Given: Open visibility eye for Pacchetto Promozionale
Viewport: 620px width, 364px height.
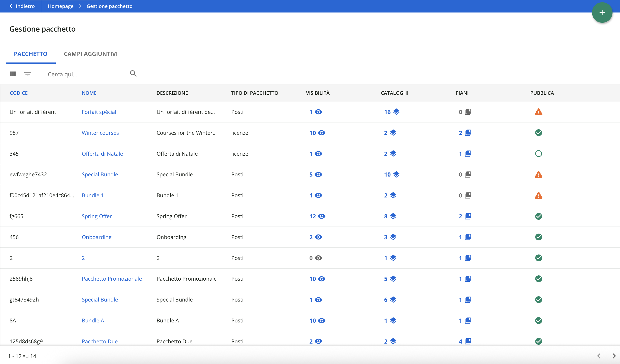Looking at the screenshot, I should [x=322, y=279].
